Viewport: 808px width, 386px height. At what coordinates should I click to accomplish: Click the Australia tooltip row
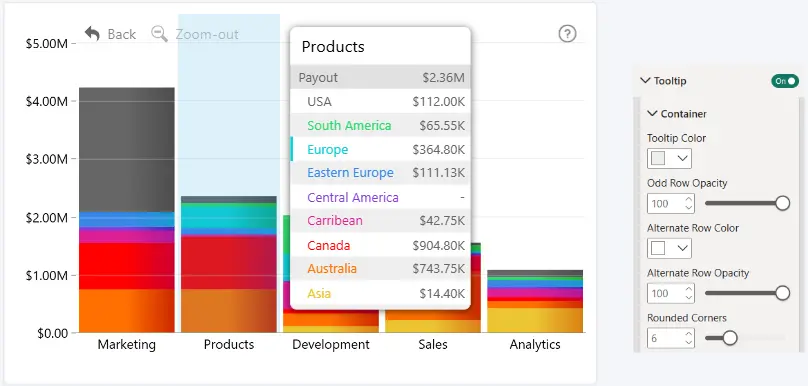(380, 268)
